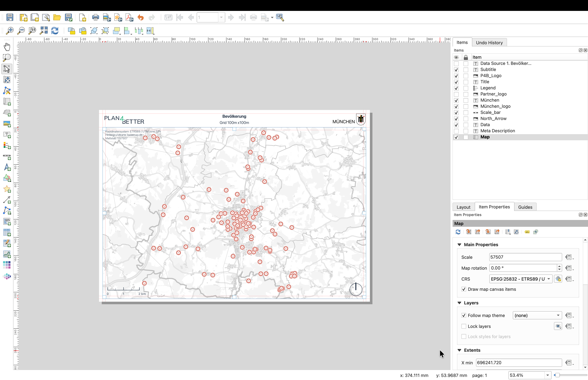Image resolution: width=588 pixels, height=380 pixels.
Task: Select the Add north arrow tool
Action: [x=7, y=167]
